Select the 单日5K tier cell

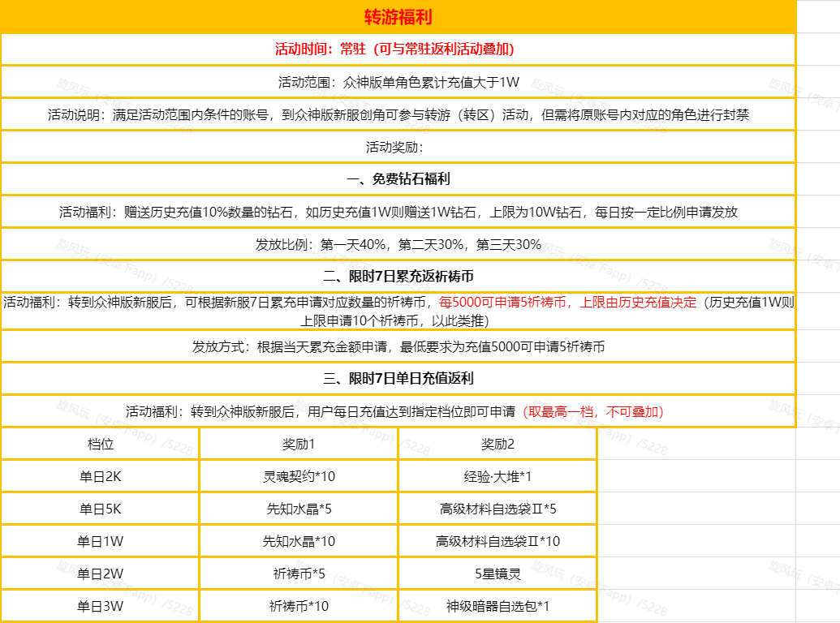(100, 509)
